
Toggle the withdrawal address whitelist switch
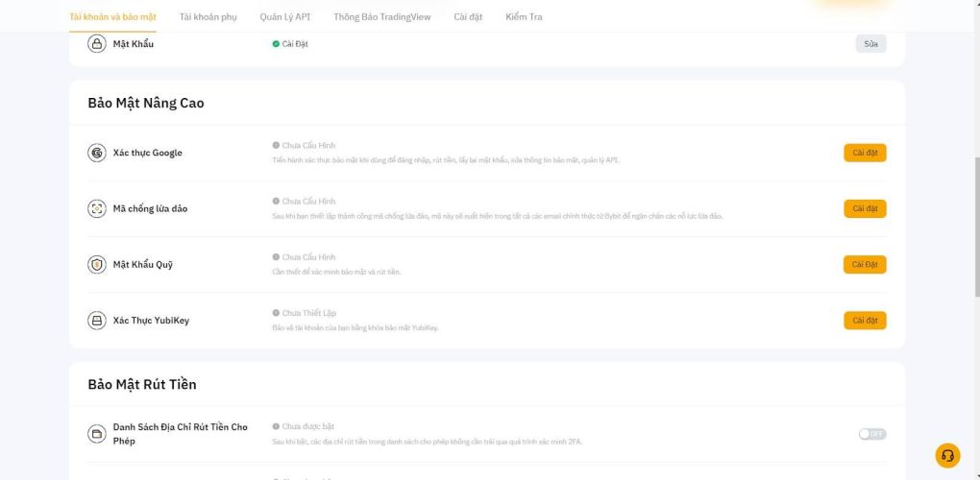click(871, 434)
